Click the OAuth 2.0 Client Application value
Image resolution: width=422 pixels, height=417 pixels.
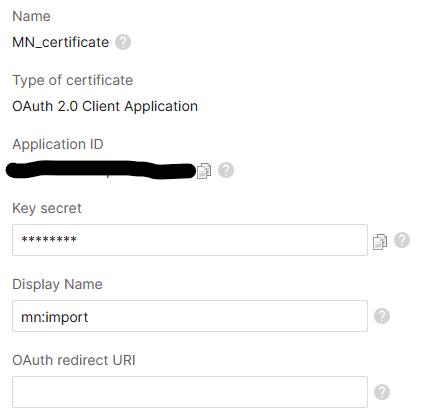(105, 107)
